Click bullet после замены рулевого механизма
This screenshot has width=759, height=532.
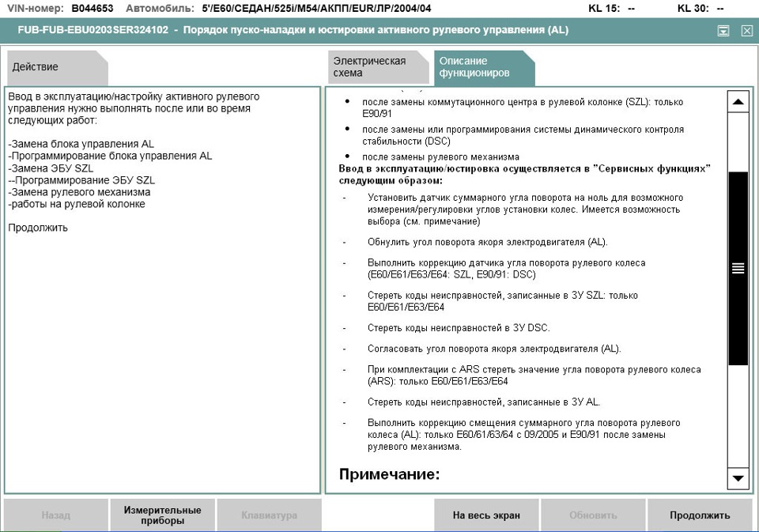pos(440,157)
